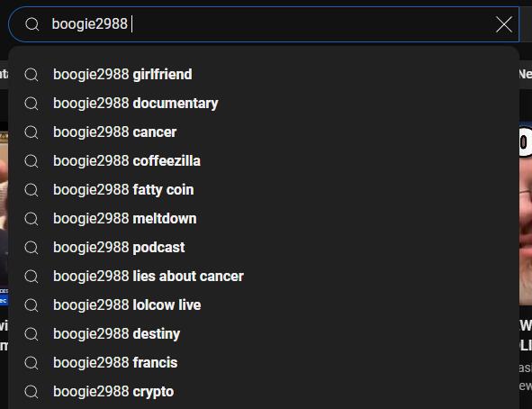The image size is (532, 409).
Task: Choose the 'boogie2988 meltdown' suggestion
Action: coord(264,219)
